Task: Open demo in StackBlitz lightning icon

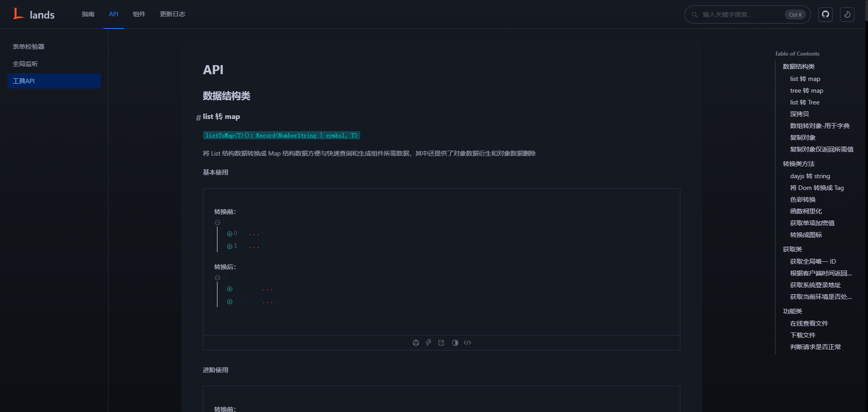Action: click(429, 343)
